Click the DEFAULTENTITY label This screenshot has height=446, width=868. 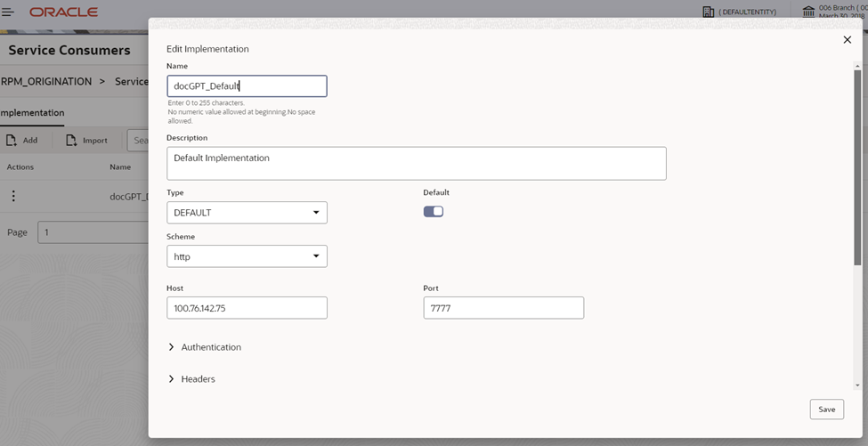coord(747,12)
